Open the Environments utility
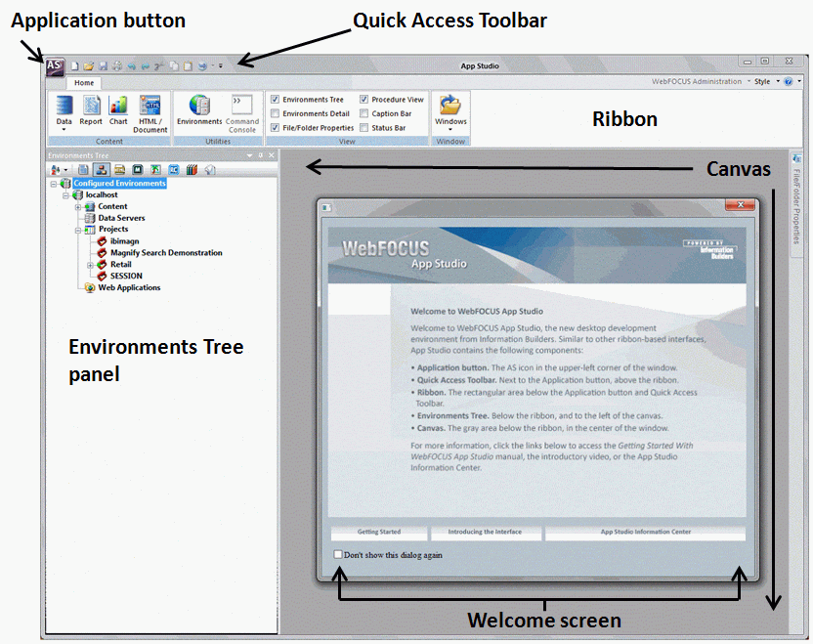 click(199, 109)
